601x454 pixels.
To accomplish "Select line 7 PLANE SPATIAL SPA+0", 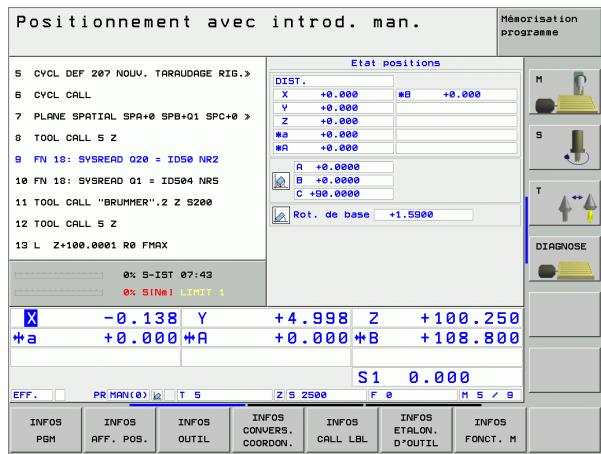I will (x=133, y=117).
